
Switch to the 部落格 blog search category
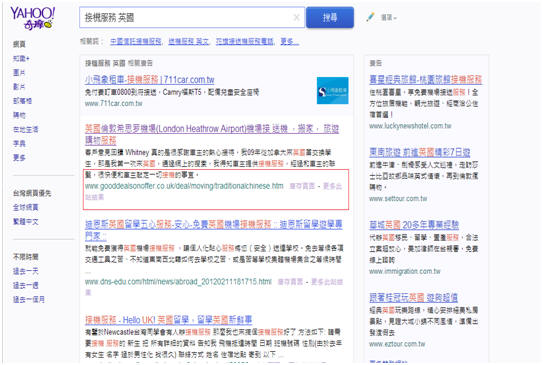(23, 101)
